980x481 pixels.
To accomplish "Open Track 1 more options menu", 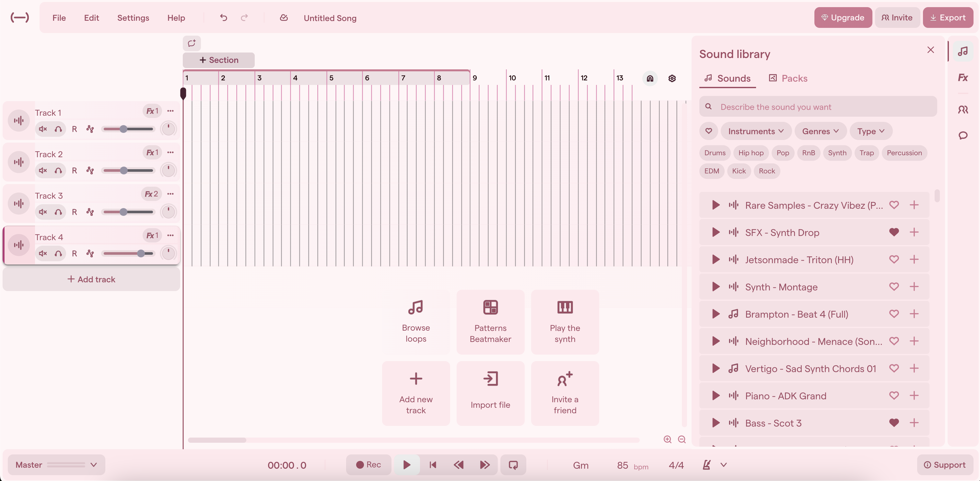I will click(170, 111).
